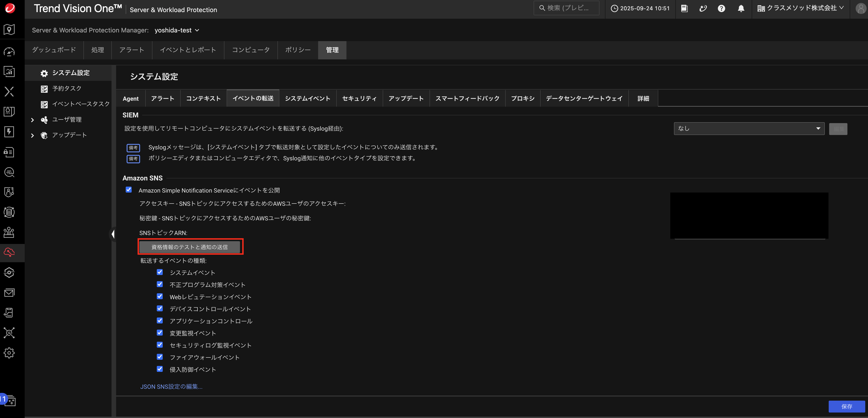
Task: Switch to the ダッシュボード menu tab
Action: [54, 50]
